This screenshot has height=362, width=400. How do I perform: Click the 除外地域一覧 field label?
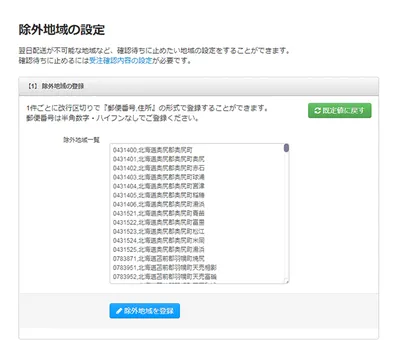coord(81,140)
